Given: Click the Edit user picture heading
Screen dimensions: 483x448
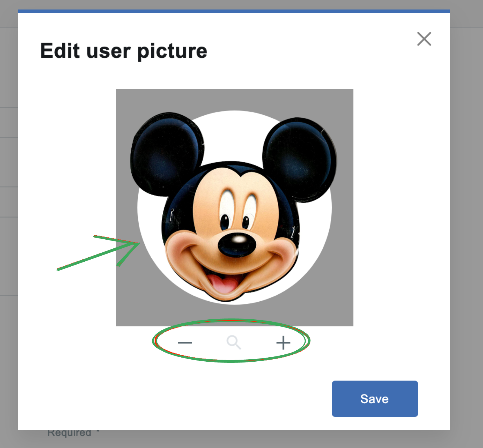Looking at the screenshot, I should click(x=124, y=51).
